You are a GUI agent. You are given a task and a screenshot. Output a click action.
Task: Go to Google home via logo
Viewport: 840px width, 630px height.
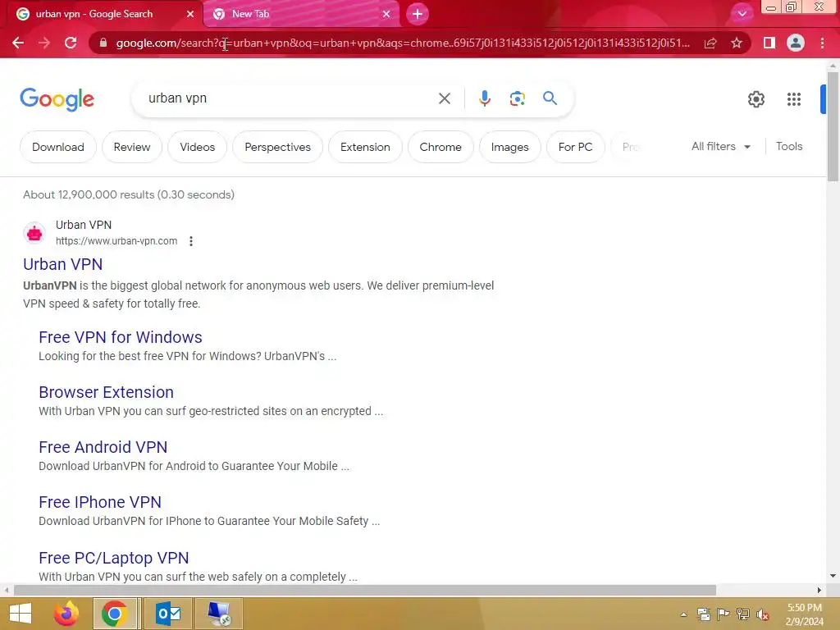coord(57,99)
